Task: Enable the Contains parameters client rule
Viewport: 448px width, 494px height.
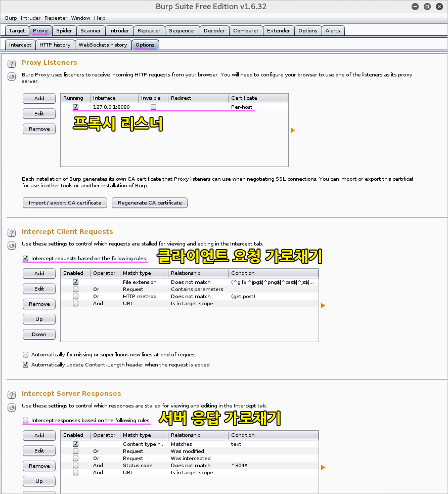Action: pos(75,289)
